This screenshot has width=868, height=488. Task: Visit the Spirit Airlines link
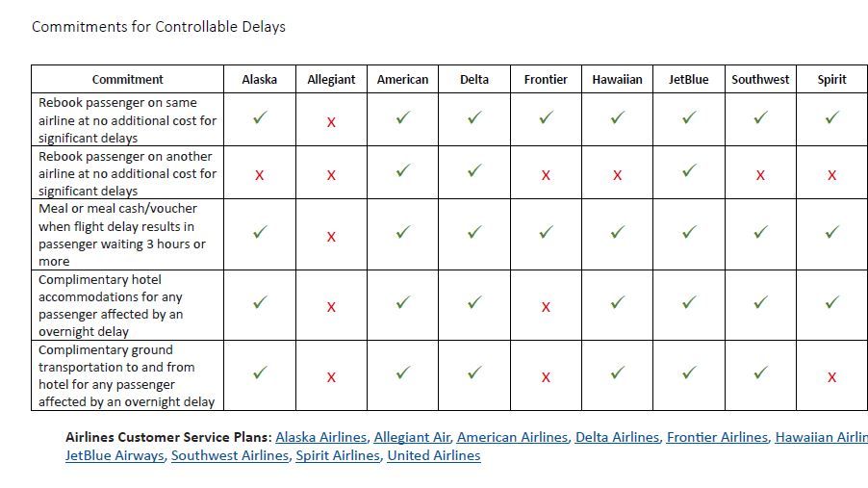click(x=337, y=455)
